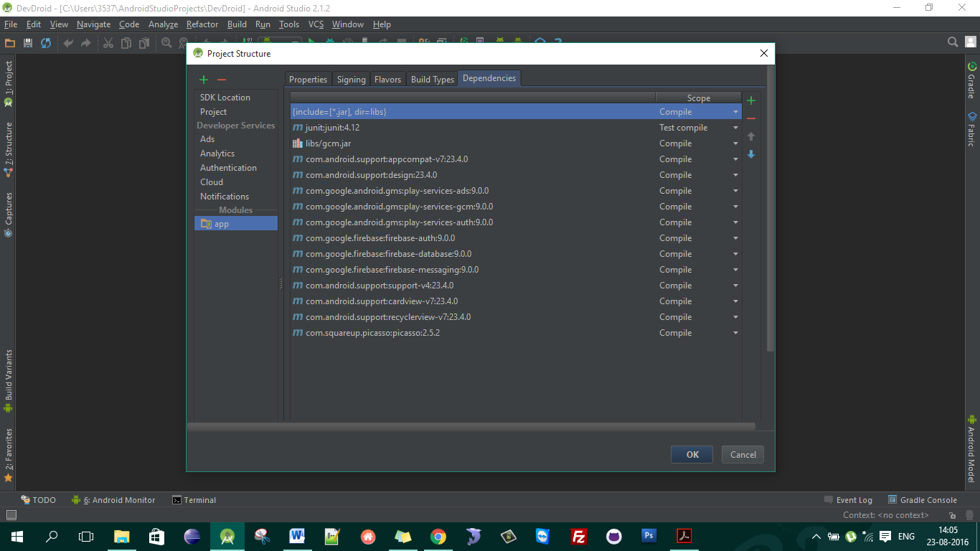980x551 pixels.
Task: Move dependency down with blue down arrow
Action: click(751, 154)
